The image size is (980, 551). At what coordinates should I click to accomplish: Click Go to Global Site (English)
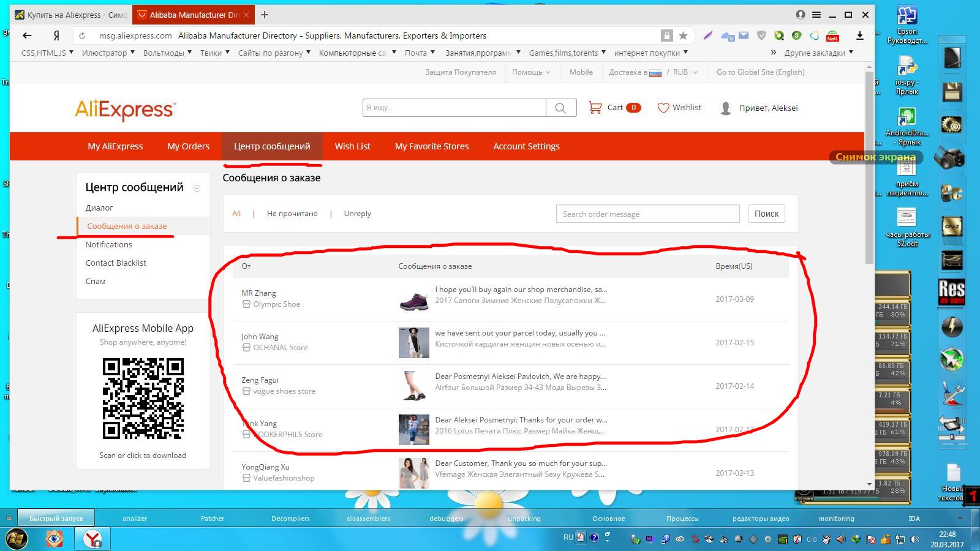tap(760, 72)
